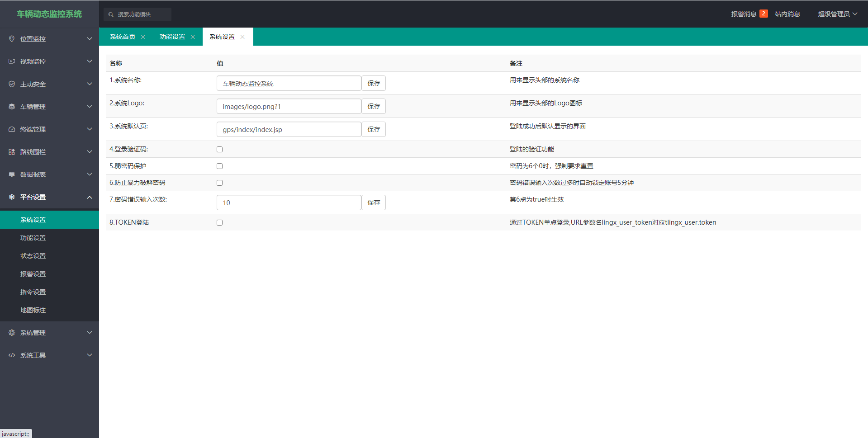This screenshot has height=438, width=868.
Task: Enable the 登录验证码 login captcha checkbox
Action: (219, 149)
